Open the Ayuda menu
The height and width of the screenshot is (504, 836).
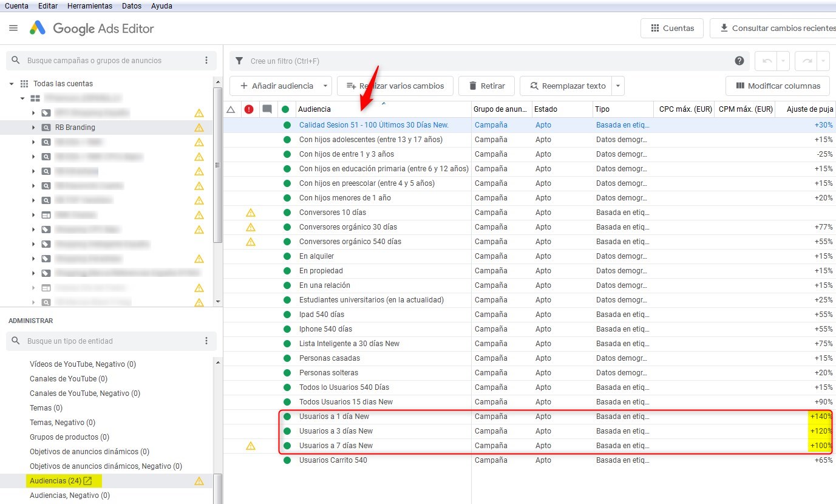click(x=161, y=6)
